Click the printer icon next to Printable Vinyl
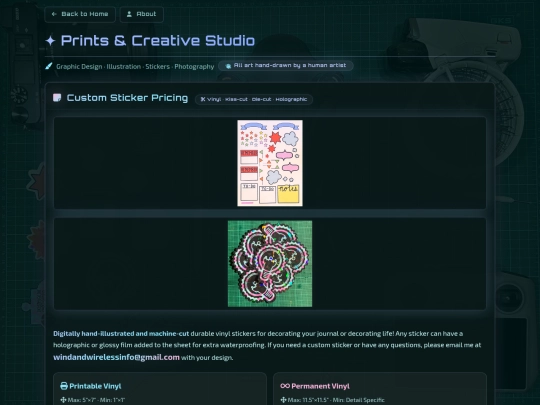The width and height of the screenshot is (540, 405). tap(64, 386)
